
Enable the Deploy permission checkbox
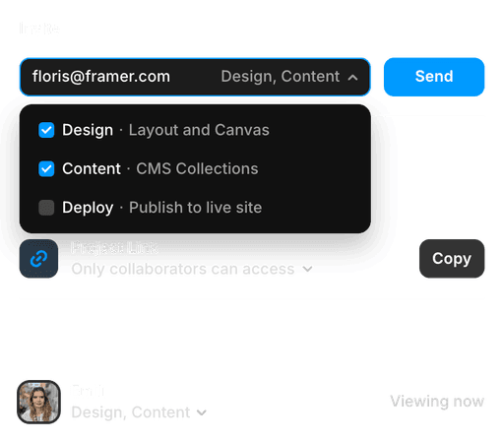pyautogui.click(x=46, y=208)
